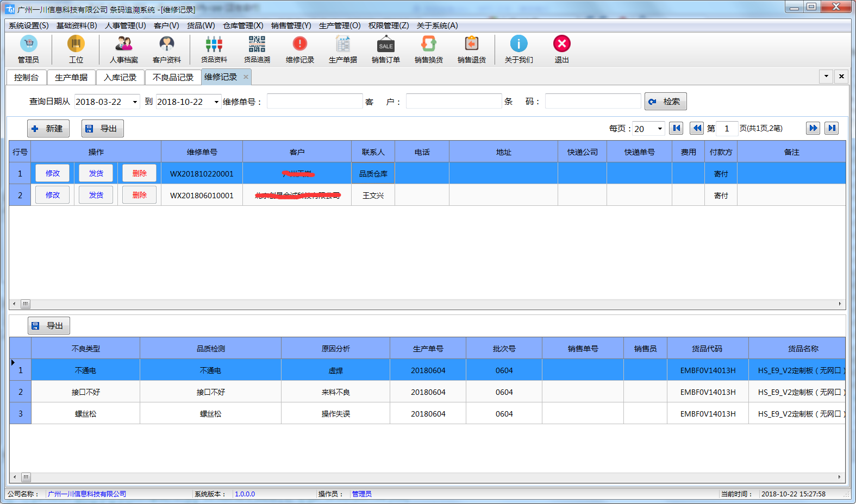The image size is (856, 504).
Task: Open the 仓库管理(X) menu
Action: pyautogui.click(x=243, y=26)
